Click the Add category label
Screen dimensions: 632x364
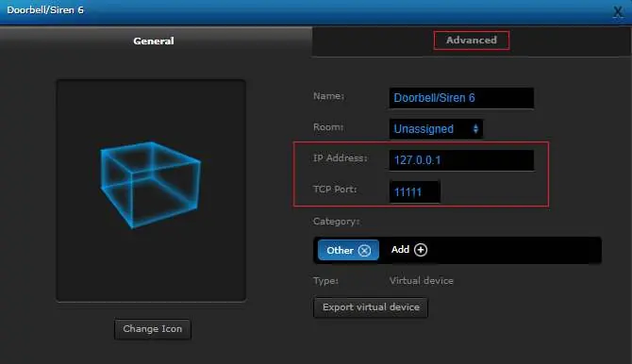tap(400, 250)
